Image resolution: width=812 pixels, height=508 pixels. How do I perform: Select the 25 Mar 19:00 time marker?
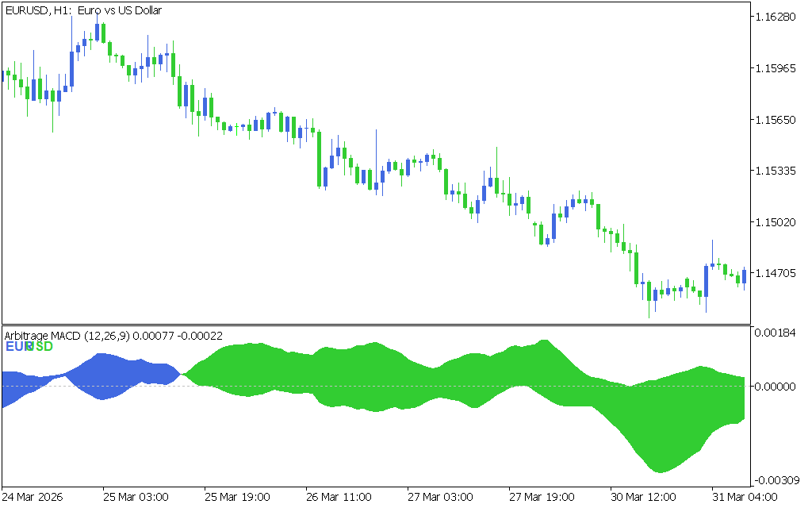[237, 497]
